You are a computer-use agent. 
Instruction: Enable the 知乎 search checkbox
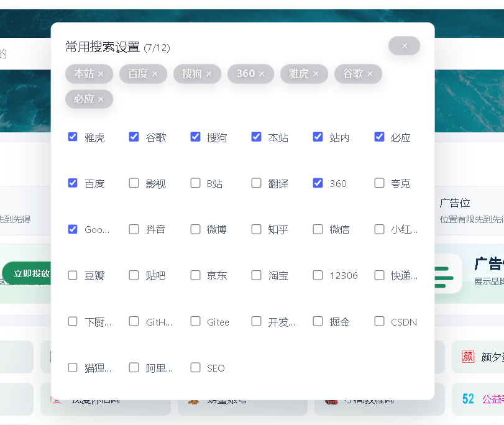tap(256, 229)
